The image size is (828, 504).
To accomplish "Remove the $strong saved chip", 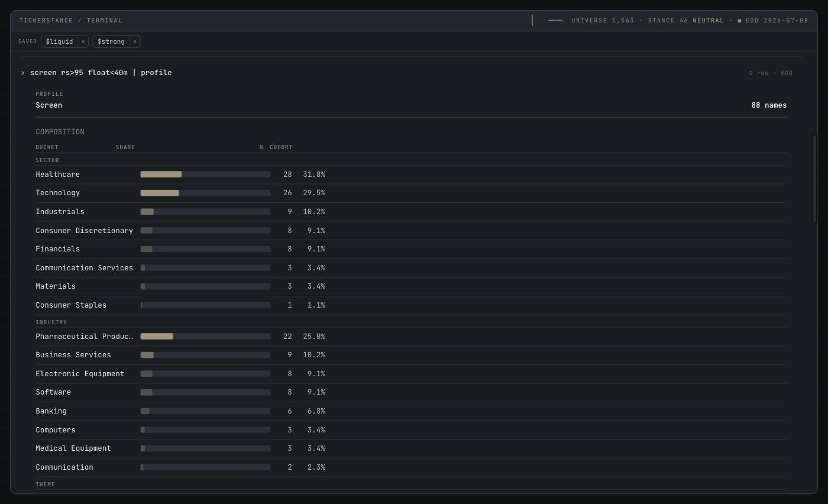I will pos(135,41).
